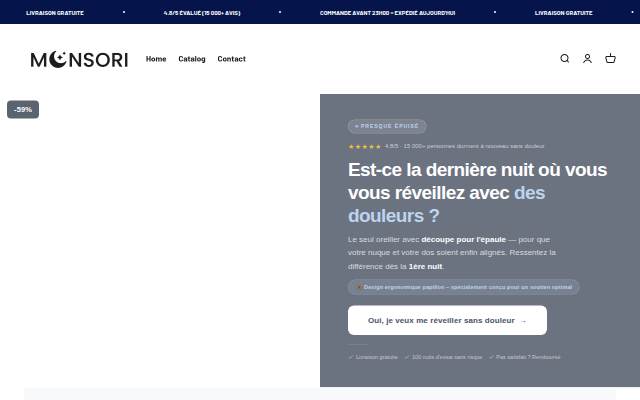The width and height of the screenshot is (640, 400).
Task: Open the search magnifier icon
Action: pos(564,59)
